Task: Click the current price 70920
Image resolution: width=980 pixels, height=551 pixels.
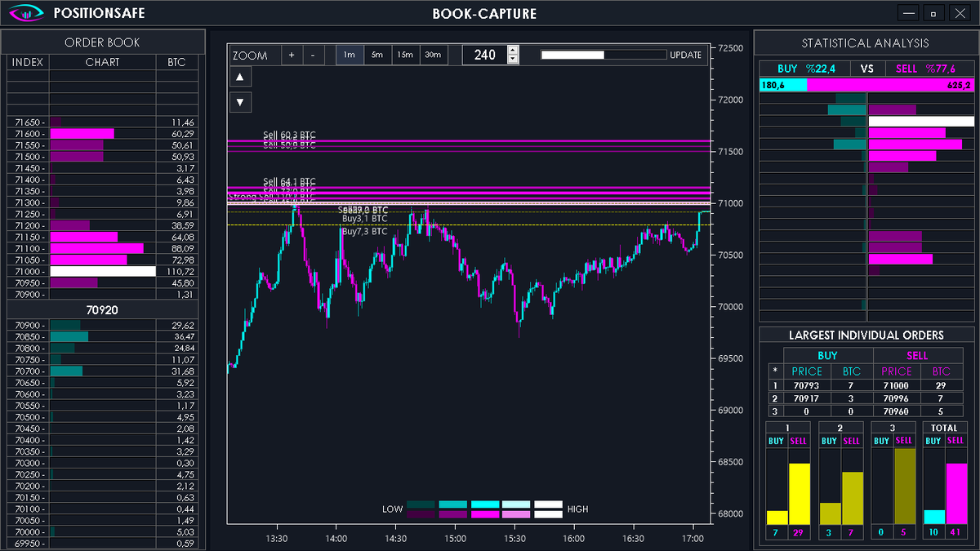Action: tap(102, 310)
